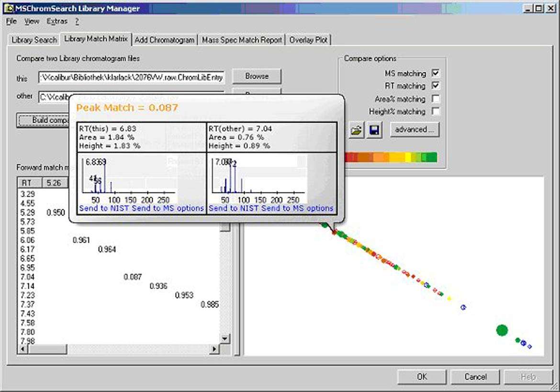Select the 0.953 match cell
Viewport: 560px width, 392px height.
click(184, 296)
